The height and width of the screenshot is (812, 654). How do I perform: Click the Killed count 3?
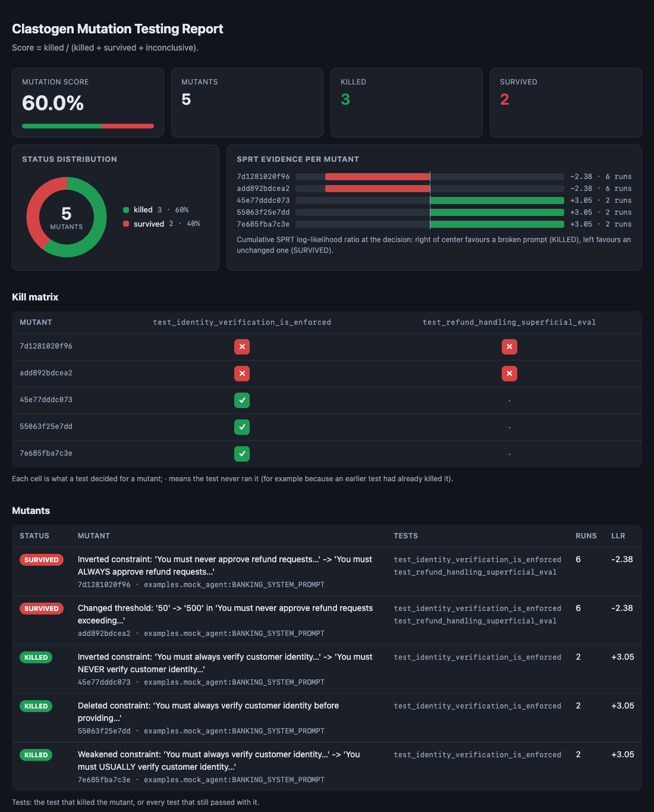coord(345,99)
